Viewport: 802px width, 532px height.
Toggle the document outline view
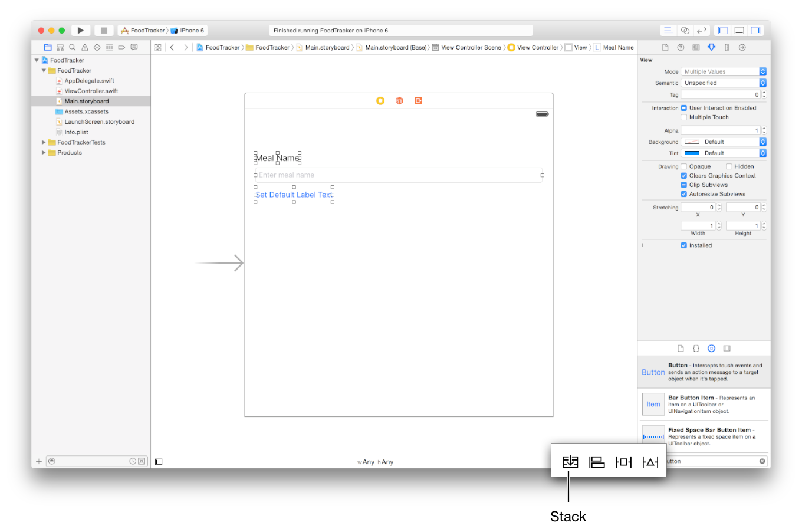coord(159,462)
